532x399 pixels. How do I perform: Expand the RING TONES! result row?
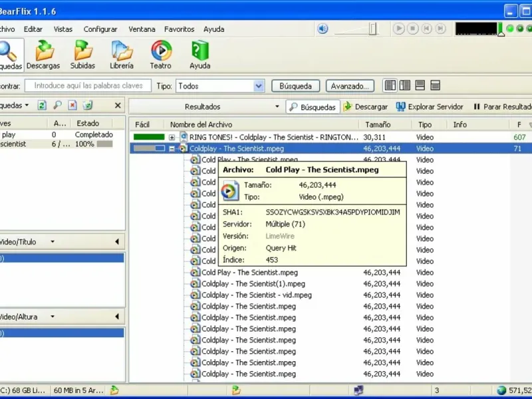(x=172, y=138)
